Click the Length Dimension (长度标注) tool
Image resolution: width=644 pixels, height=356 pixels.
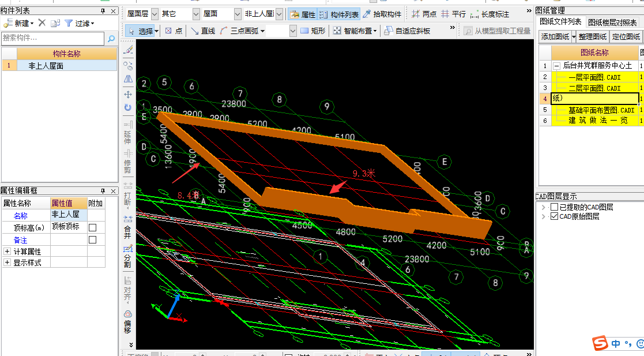(489, 14)
